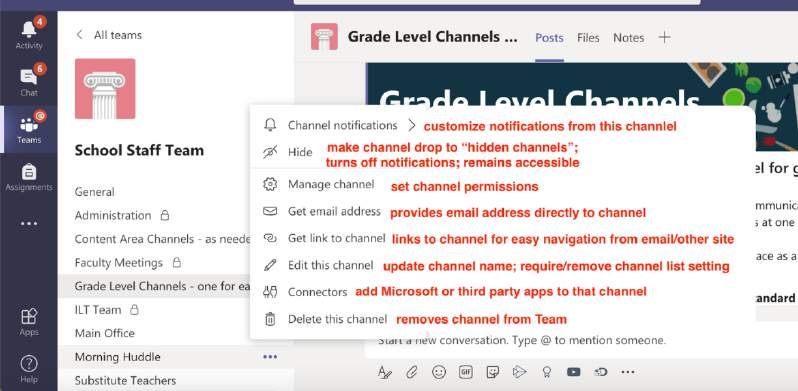Open more options for Morning Huddle channel
The image size is (798, 391).
(270, 357)
